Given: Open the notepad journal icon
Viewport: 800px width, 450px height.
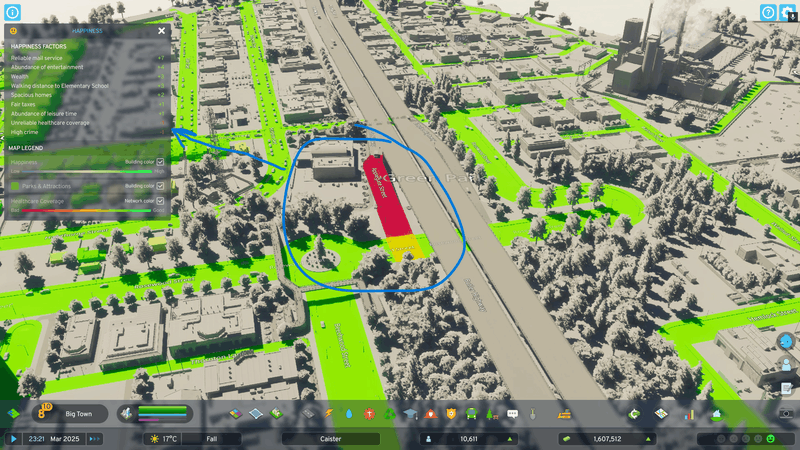Looking at the screenshot, I should coord(786,388).
